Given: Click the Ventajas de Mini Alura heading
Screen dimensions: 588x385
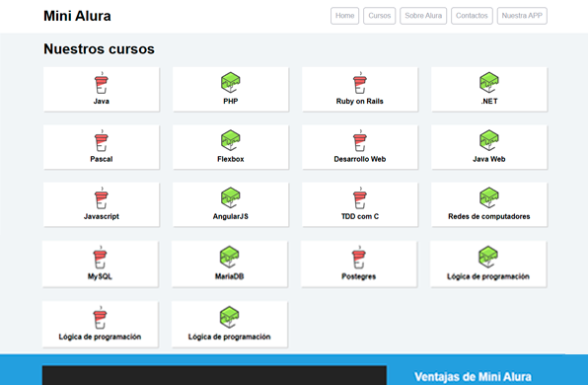Looking at the screenshot, I should click(x=473, y=377).
